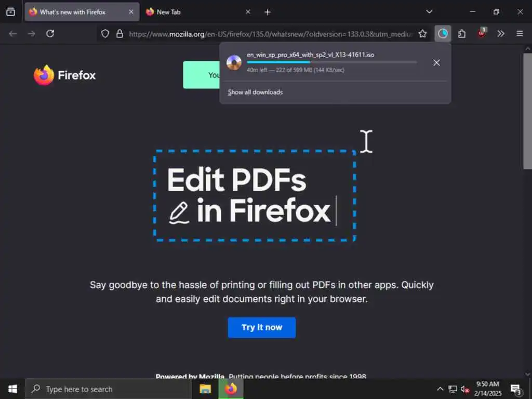Click the green button behind downloads panel
This screenshot has width=532, height=399.
[x=201, y=75]
